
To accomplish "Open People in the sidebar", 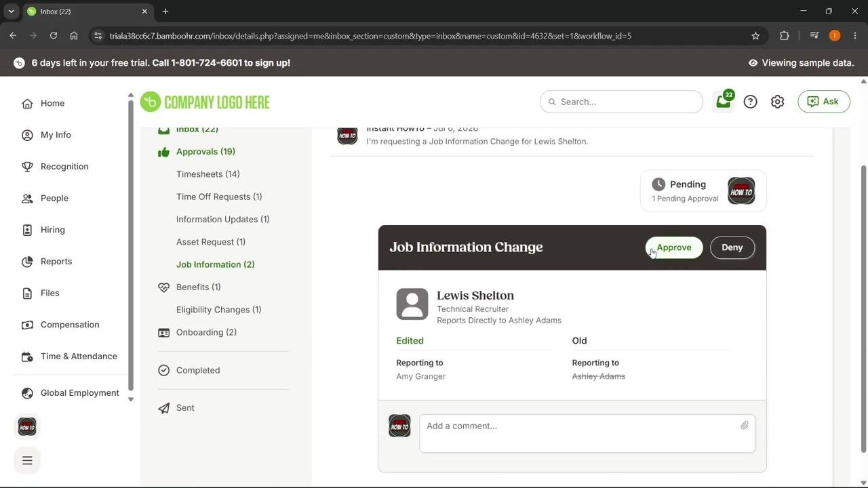I will pyautogui.click(x=54, y=198).
